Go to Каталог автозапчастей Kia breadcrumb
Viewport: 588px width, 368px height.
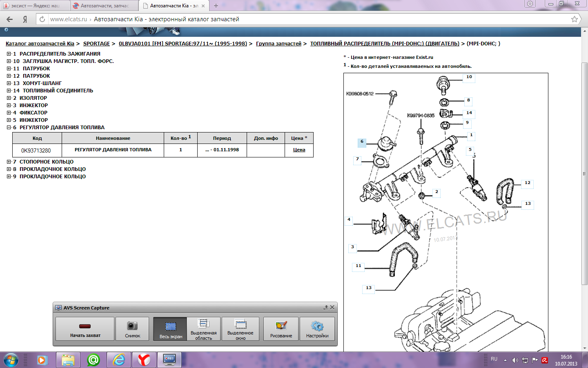point(40,44)
